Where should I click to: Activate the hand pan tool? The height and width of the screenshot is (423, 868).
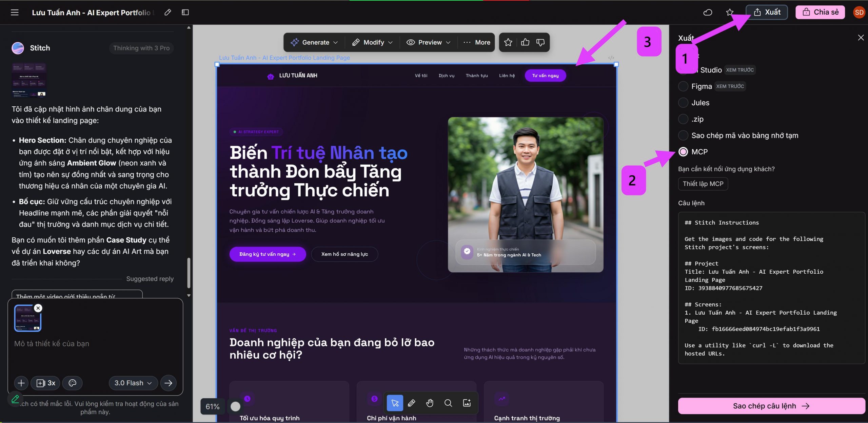coord(430,403)
